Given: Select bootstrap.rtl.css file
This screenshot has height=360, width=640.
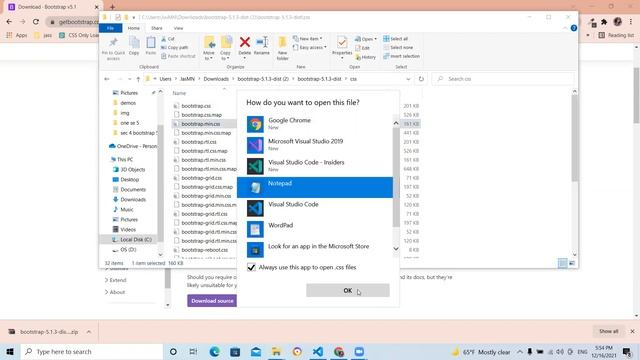Looking at the screenshot, I should [199, 142].
